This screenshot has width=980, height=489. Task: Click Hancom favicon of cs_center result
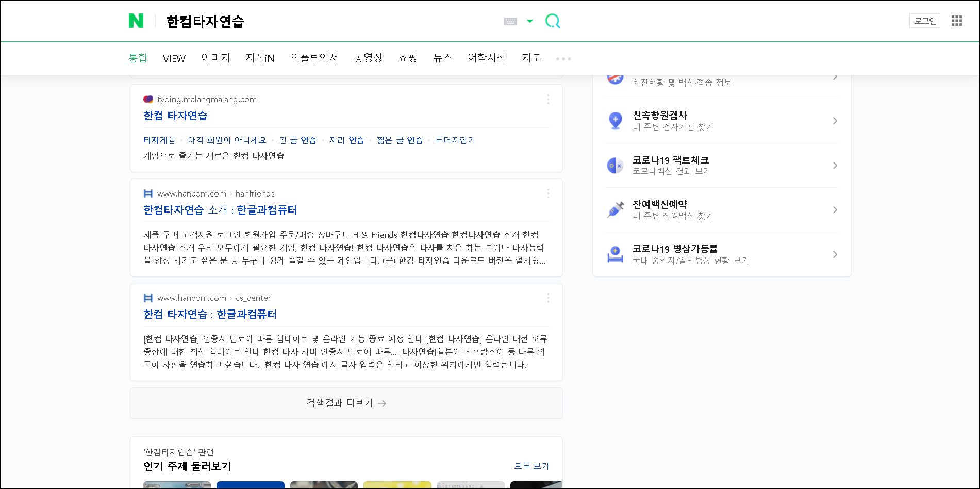tap(148, 298)
